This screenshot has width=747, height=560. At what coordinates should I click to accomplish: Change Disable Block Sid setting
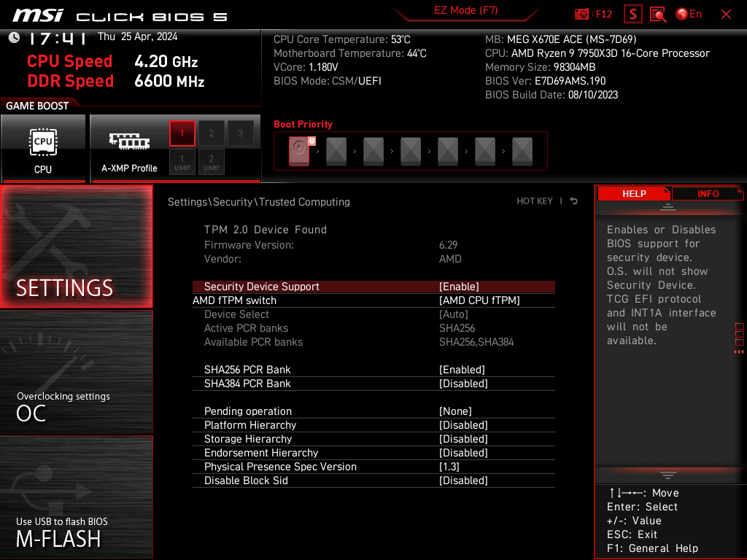[x=373, y=481]
